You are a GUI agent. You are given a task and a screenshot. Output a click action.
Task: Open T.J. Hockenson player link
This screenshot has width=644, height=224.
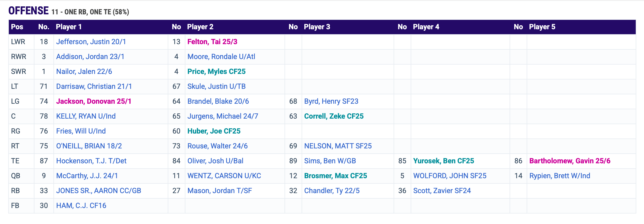pos(91,161)
